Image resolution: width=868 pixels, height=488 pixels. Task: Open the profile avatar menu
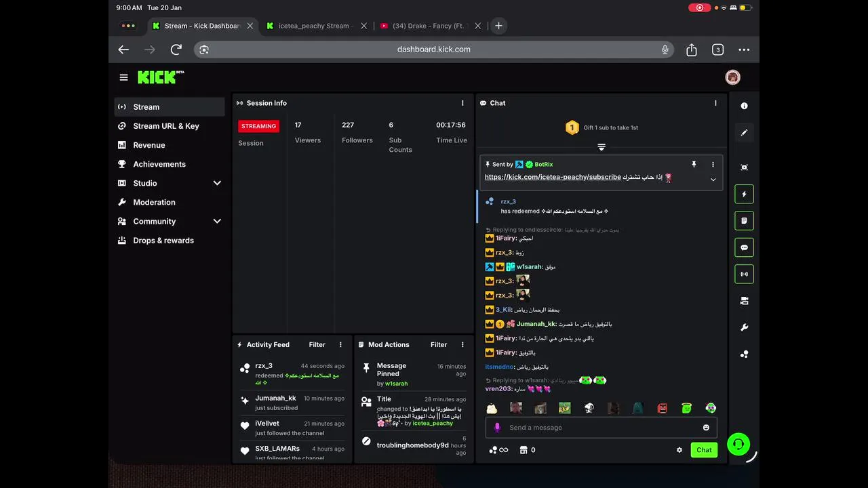pos(732,77)
